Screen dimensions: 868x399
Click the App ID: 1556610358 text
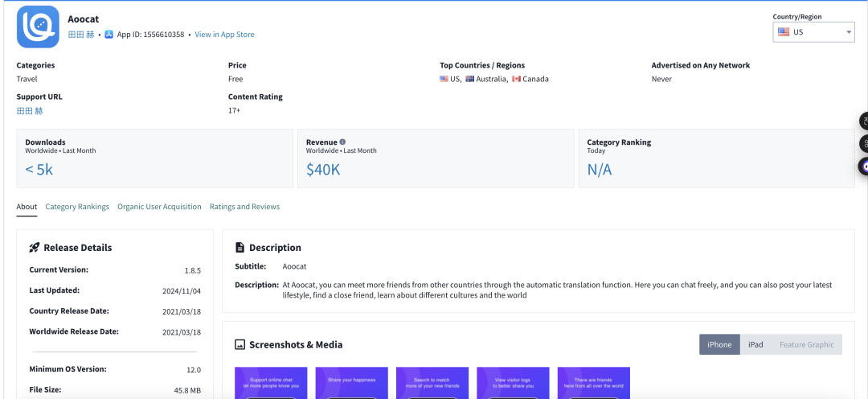tap(150, 35)
